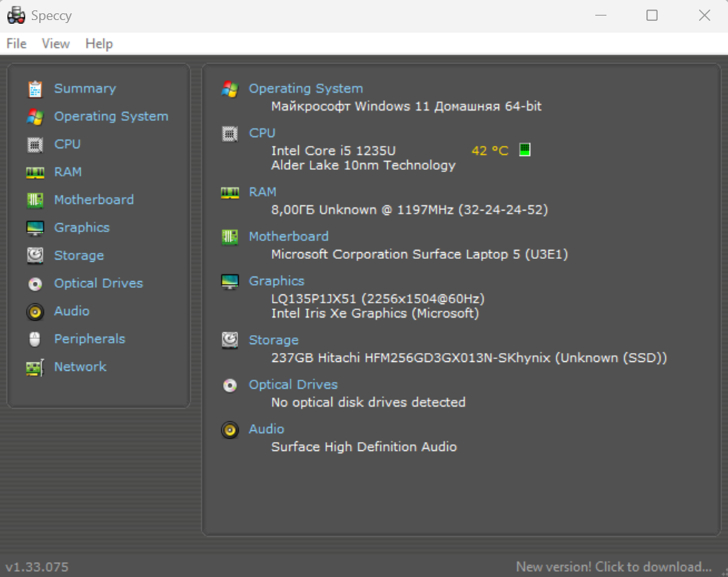Click the Motherboard icon in summary panel
Screen dimensions: 728x577
[230, 237]
